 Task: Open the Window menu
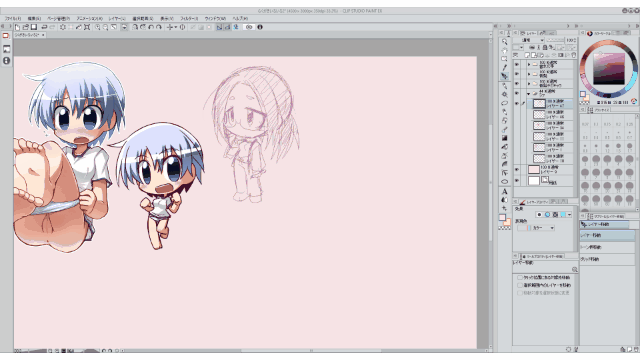215,18
